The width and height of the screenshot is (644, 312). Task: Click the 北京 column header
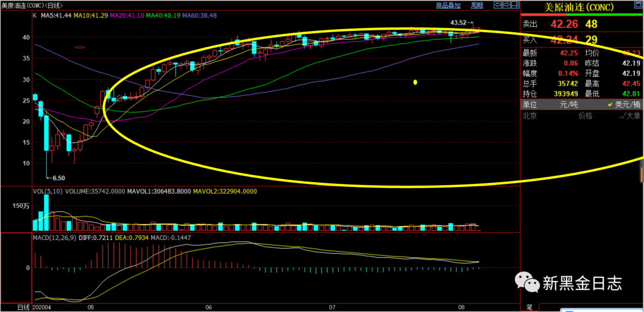click(x=530, y=116)
